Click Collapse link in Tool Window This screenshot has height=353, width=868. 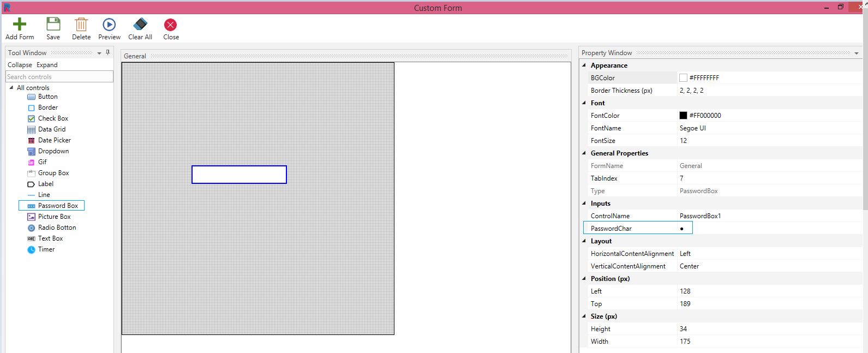(20, 65)
